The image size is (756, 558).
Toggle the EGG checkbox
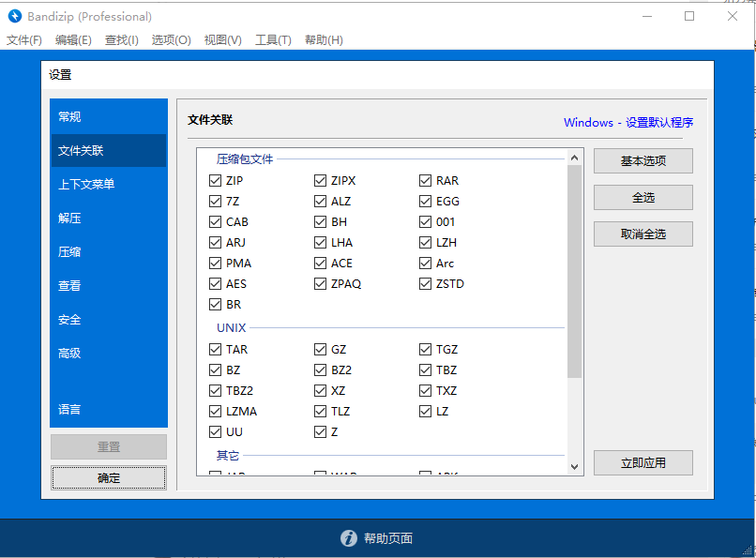point(425,201)
